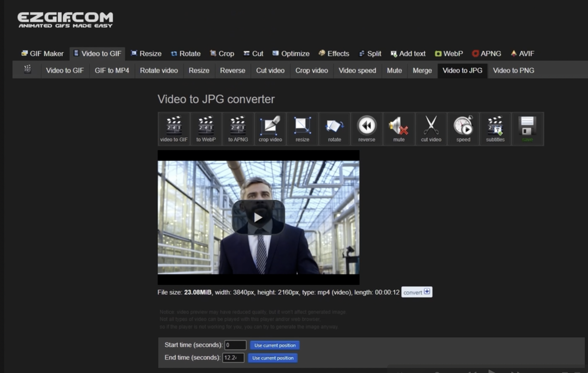The height and width of the screenshot is (373, 588).
Task: Click the save floppy disk icon
Action: coord(527,128)
